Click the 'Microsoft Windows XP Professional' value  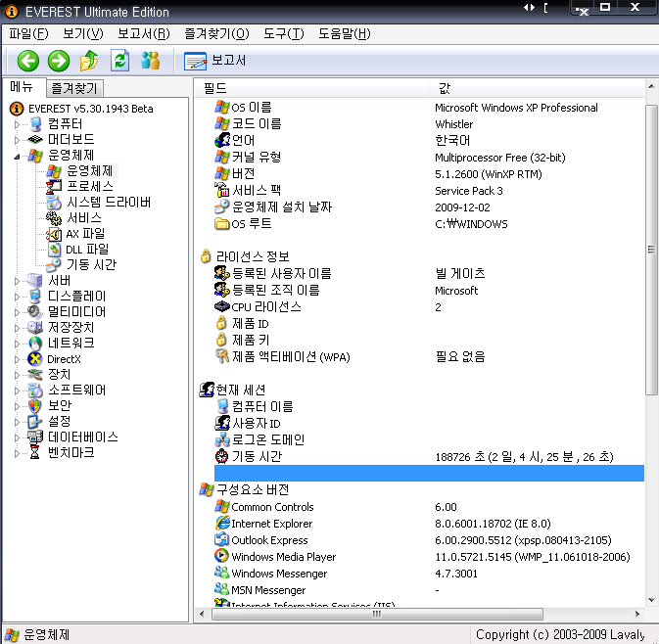point(516,108)
